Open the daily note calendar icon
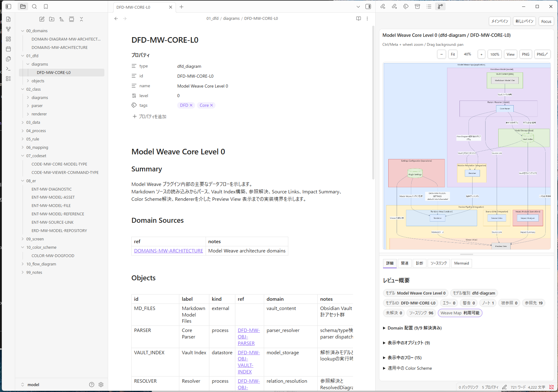Image resolution: width=558 pixels, height=392 pixels. pos(8,49)
